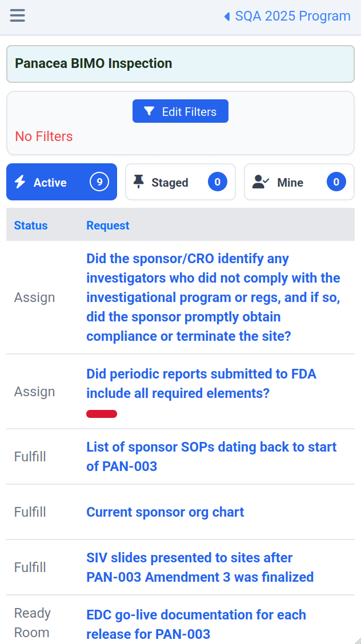Viewport: 361px width, 644px height.
Task: Open the List of sponsor SOPs request
Action: click(211, 457)
